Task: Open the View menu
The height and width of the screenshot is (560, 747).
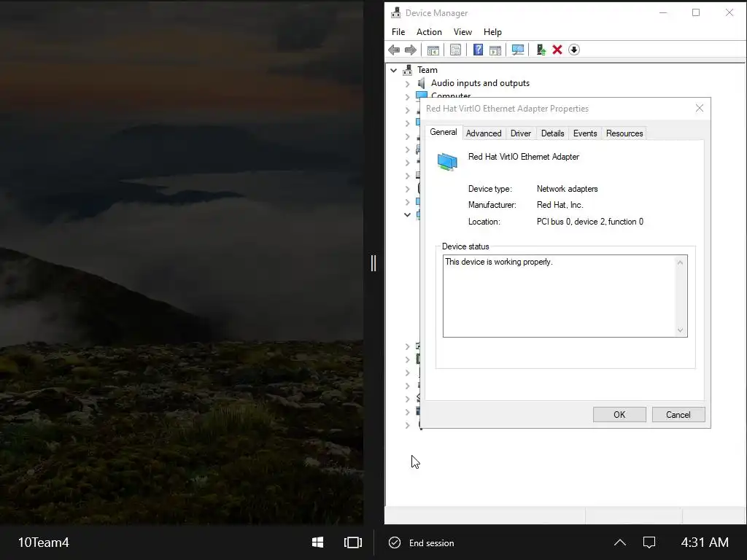Action: point(462,32)
